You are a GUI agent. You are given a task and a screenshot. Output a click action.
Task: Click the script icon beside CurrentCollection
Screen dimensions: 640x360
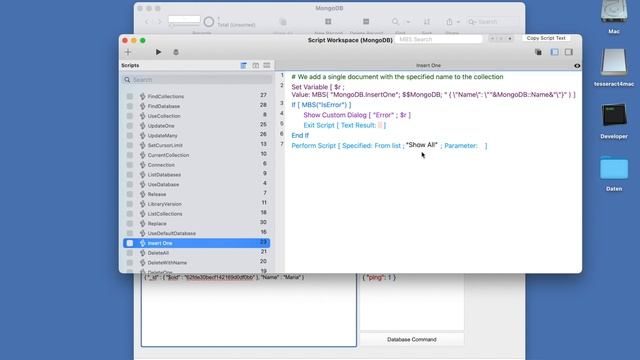[142, 155]
